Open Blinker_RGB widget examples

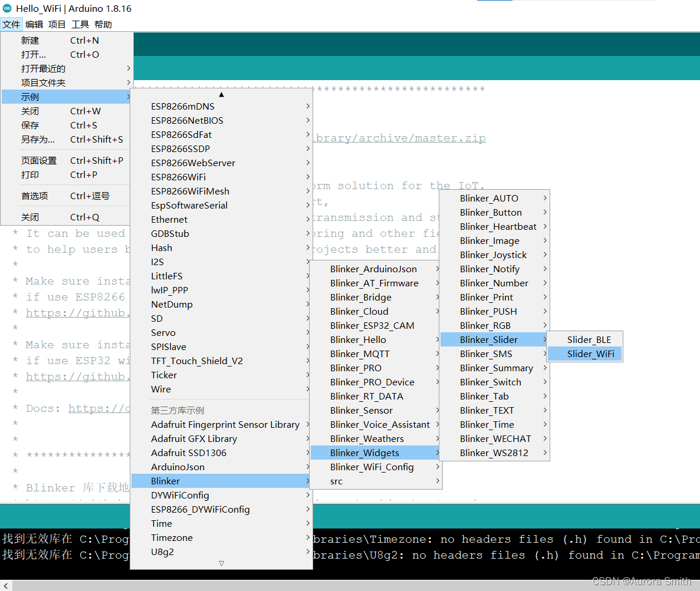pos(494,326)
